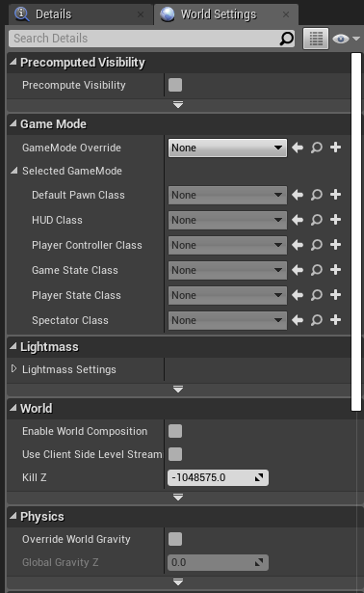Open the Player Controller Class dropdown
The image size is (364, 593).
tap(227, 245)
